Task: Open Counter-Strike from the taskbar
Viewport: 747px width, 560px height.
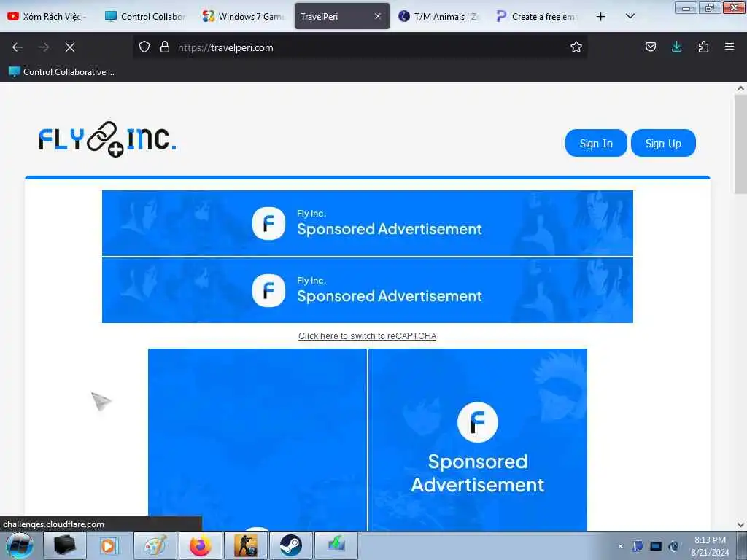Action: pos(246,545)
